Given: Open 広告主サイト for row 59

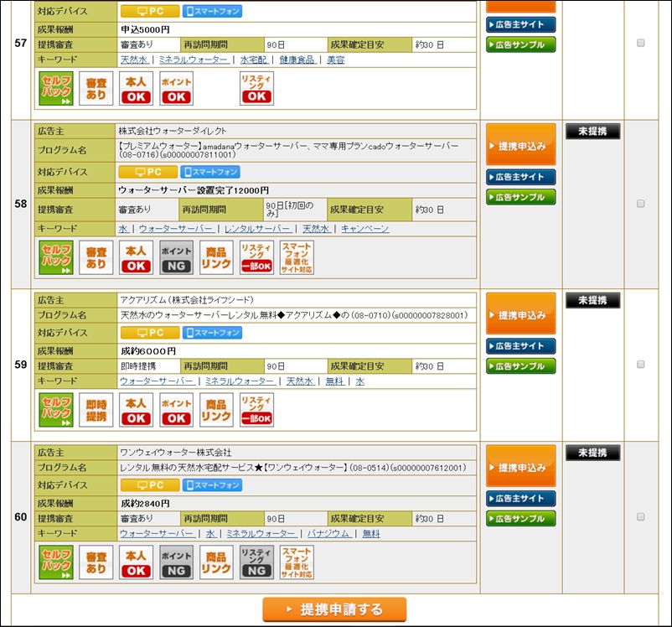Looking at the screenshot, I should (520, 346).
